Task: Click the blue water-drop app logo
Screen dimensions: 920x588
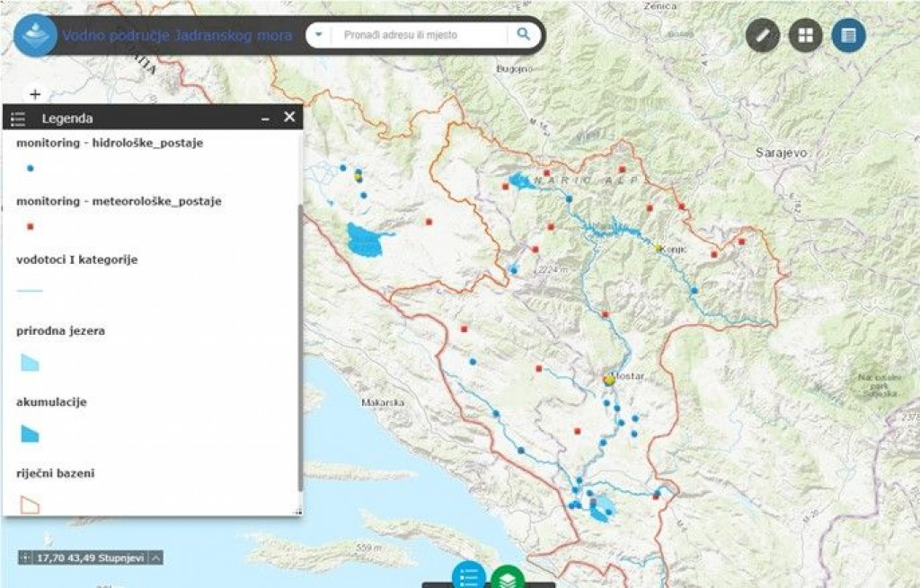Action: coord(34,35)
